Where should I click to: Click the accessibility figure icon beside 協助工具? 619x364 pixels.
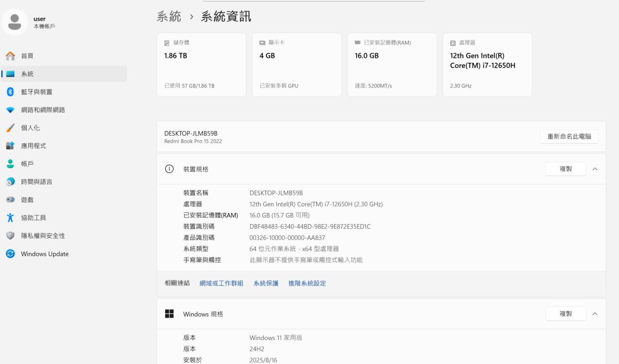10,217
